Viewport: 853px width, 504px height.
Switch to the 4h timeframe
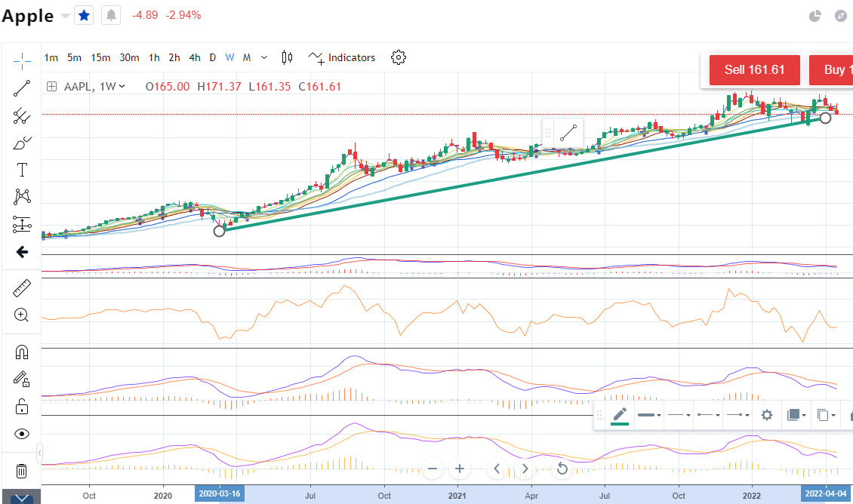[195, 57]
